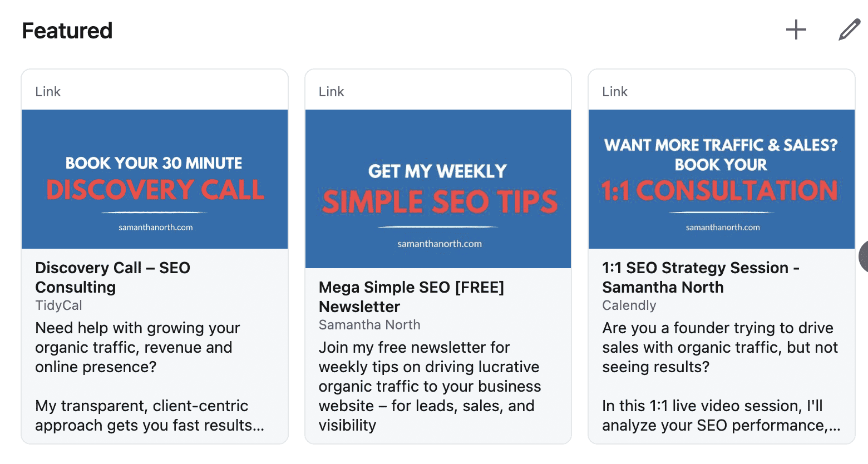Click the carousel next arrow on the right
The image size is (868, 464).
pyautogui.click(x=864, y=256)
